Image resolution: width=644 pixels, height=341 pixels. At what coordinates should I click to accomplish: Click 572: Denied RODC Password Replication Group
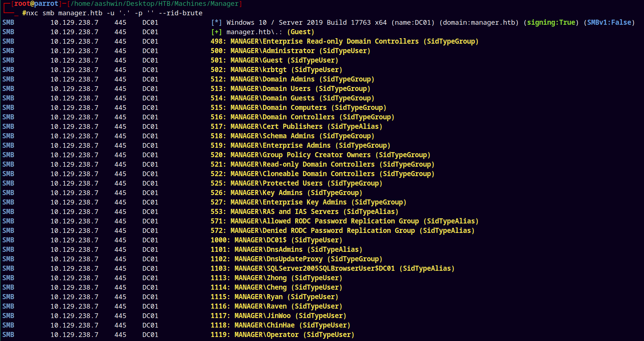[x=342, y=231]
